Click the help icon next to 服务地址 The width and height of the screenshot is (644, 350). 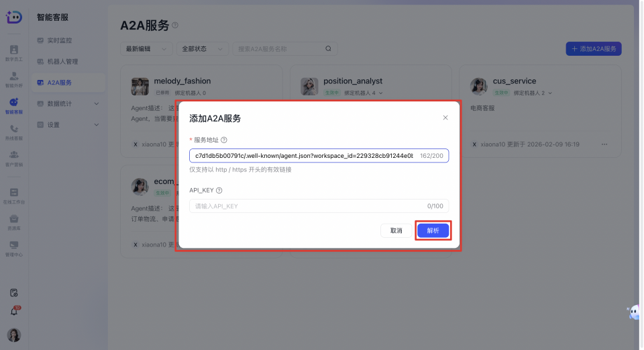pos(224,140)
